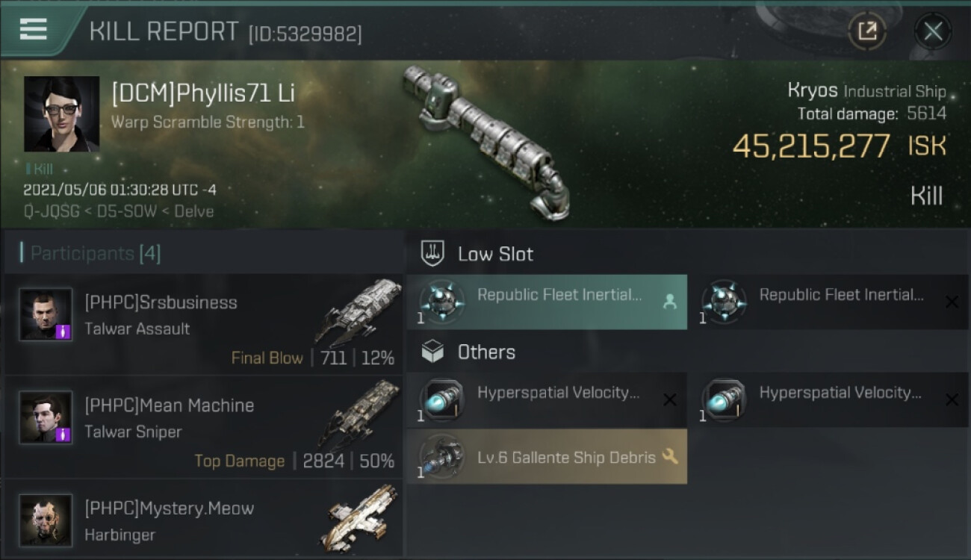Image resolution: width=971 pixels, height=560 pixels.
Task: Open the hamburger menu icon
Action: point(33,29)
